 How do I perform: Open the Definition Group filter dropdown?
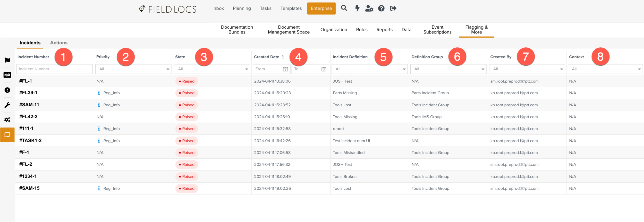tap(448, 69)
